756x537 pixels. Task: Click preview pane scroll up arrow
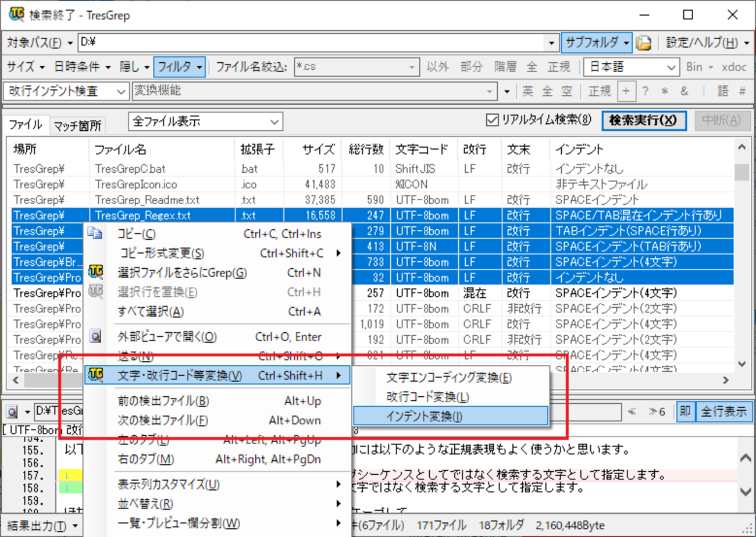click(x=746, y=458)
